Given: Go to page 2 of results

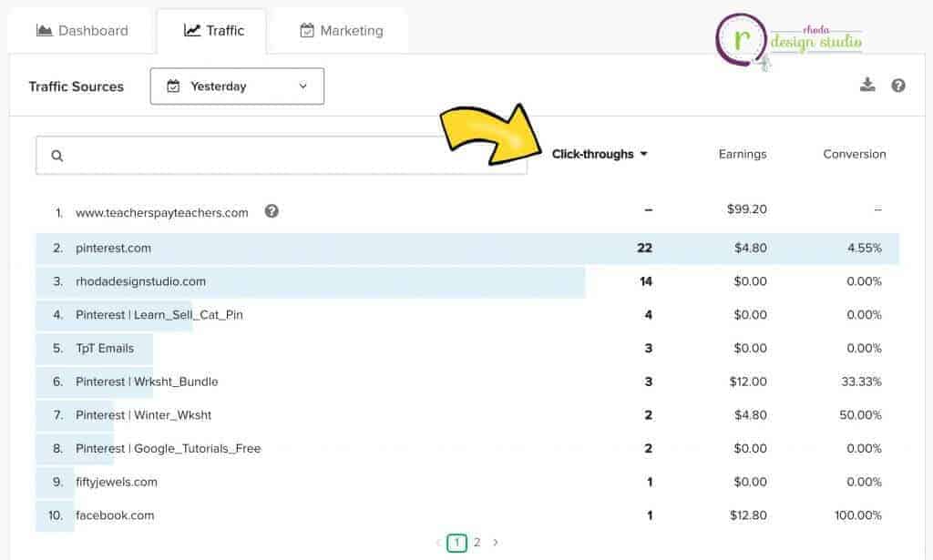Looking at the screenshot, I should coord(477,542).
